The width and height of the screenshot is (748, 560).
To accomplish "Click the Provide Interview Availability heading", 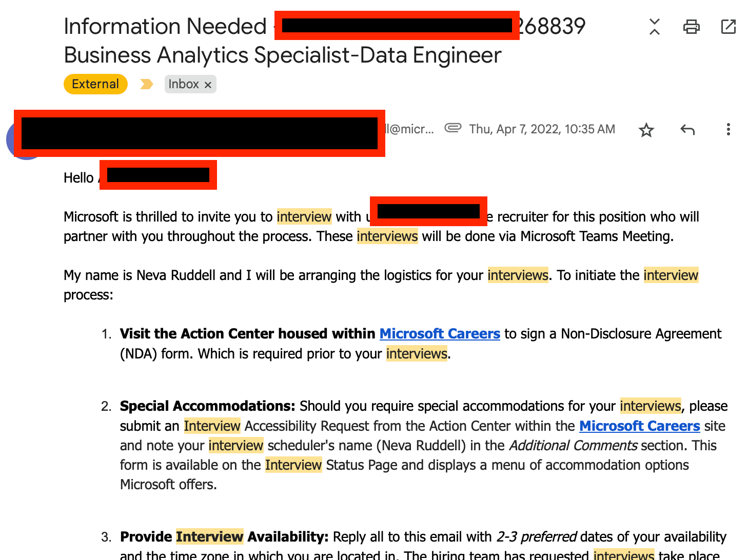I will 224,537.
